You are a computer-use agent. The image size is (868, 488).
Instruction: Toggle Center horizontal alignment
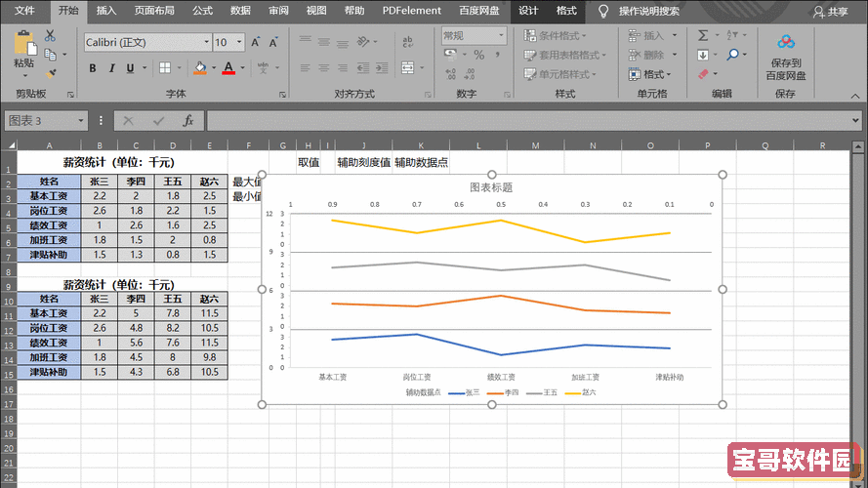(324, 68)
